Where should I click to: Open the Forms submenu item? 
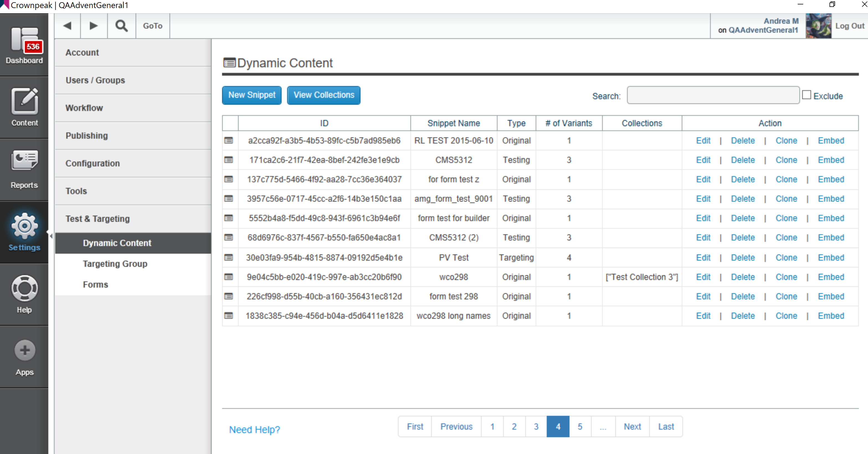(133, 285)
